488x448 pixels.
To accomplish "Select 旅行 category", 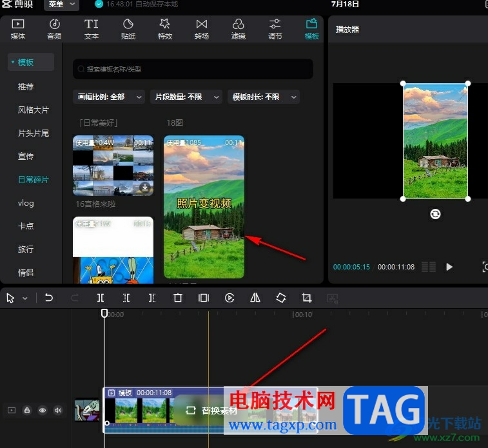I will coord(26,249).
